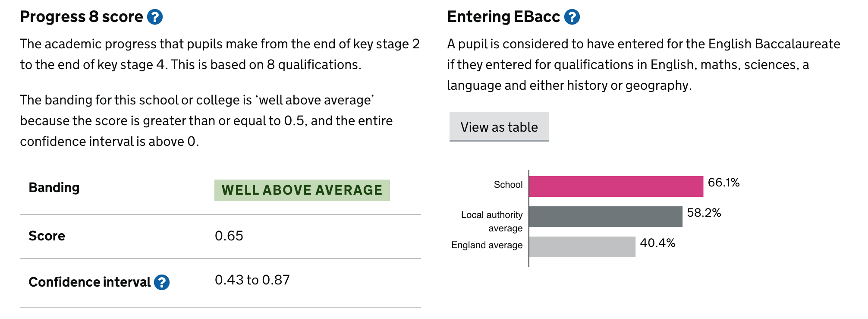Select the dark grey Local authority bar

pos(605,217)
